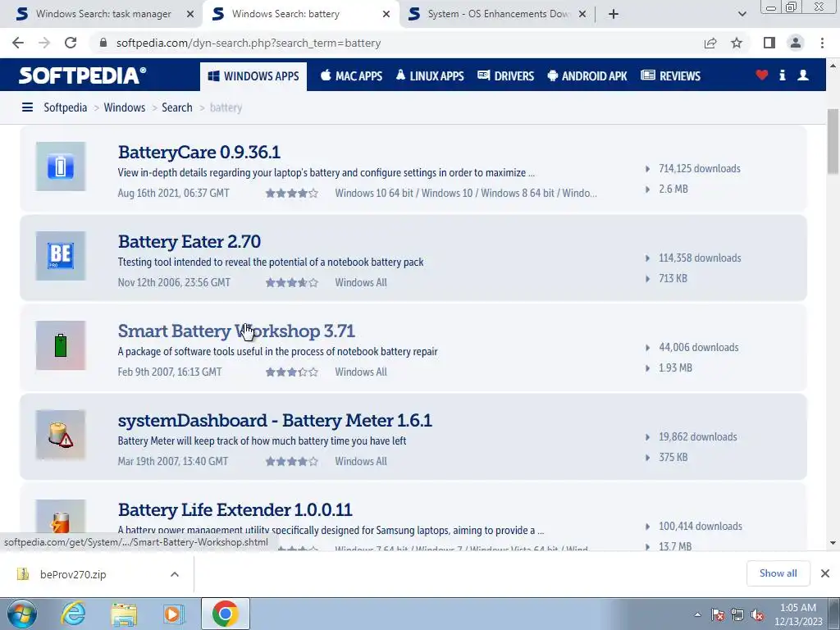Open the REVIEWS menu

tap(671, 76)
